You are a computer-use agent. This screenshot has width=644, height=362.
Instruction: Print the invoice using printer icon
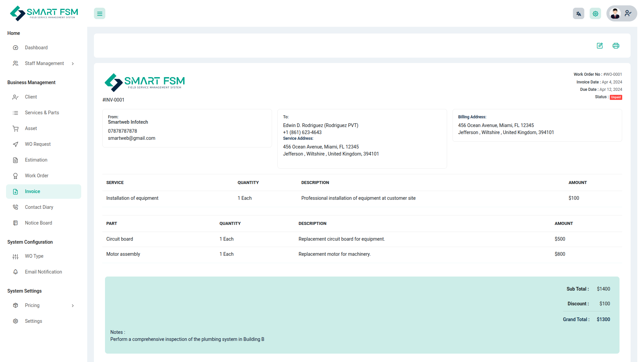coord(616,46)
